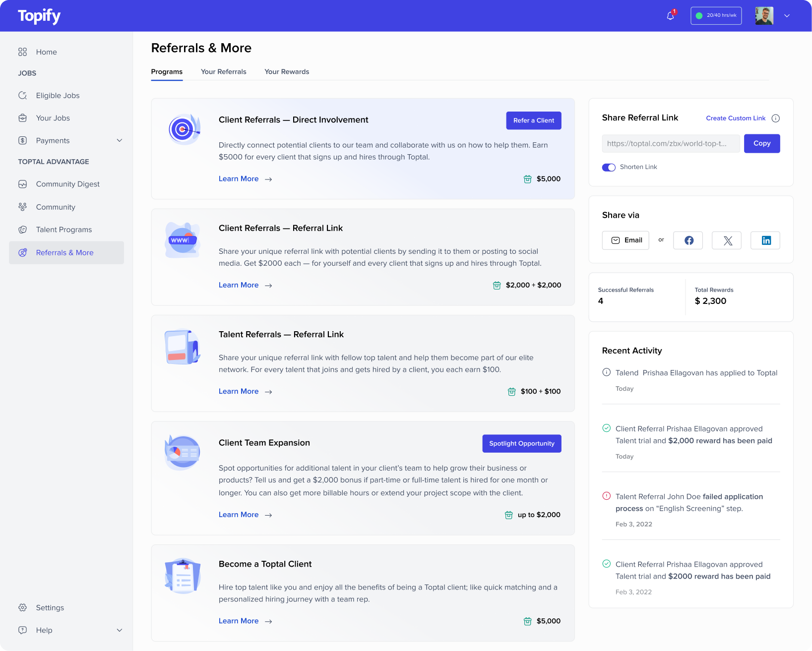Open Eligible Jobs in the sidebar
The width and height of the screenshot is (812, 651).
tap(66, 95)
